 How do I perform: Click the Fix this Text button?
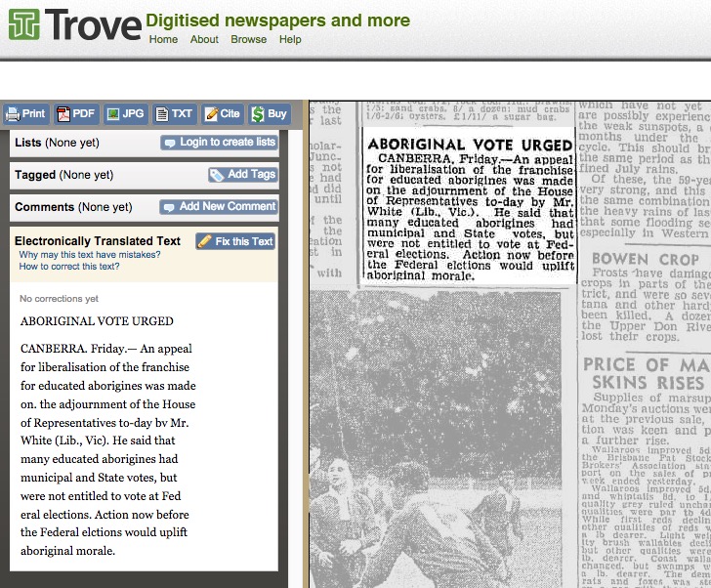pyautogui.click(x=235, y=241)
